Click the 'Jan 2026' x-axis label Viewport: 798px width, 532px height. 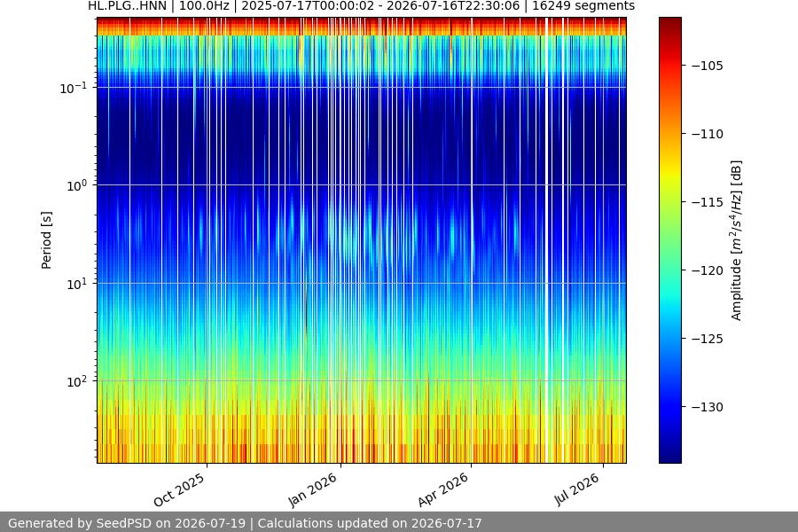312,489
